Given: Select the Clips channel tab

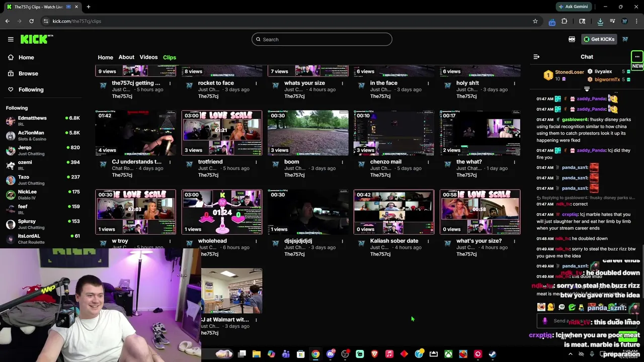Looking at the screenshot, I should (170, 57).
